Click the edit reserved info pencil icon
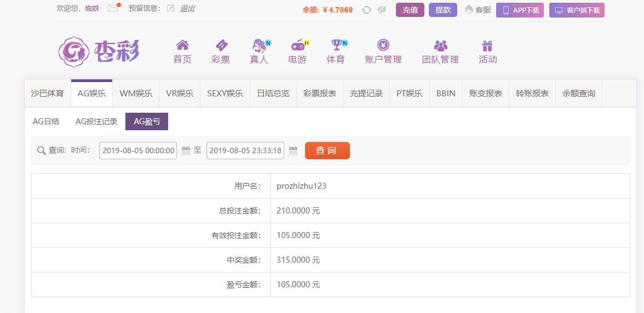Viewport: 644px width, 313px height. pyautogui.click(x=171, y=8)
